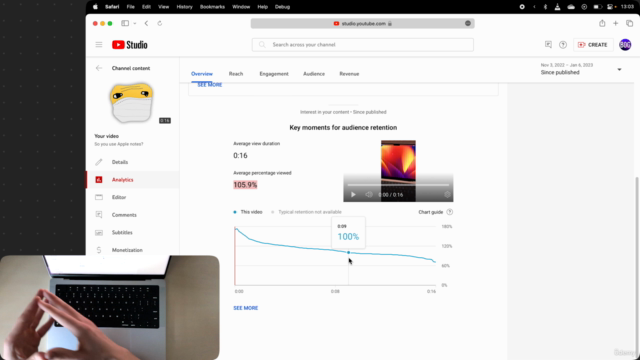640x360 pixels.
Task: Open Details pencil icon in sidebar
Action: click(99, 162)
